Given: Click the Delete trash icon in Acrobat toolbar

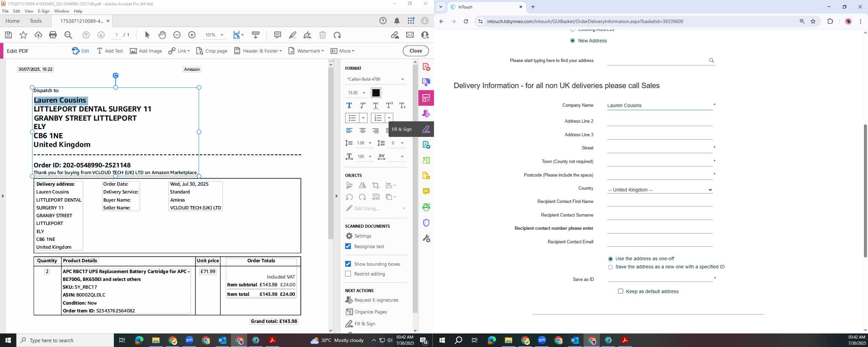Looking at the screenshot, I should point(322,35).
